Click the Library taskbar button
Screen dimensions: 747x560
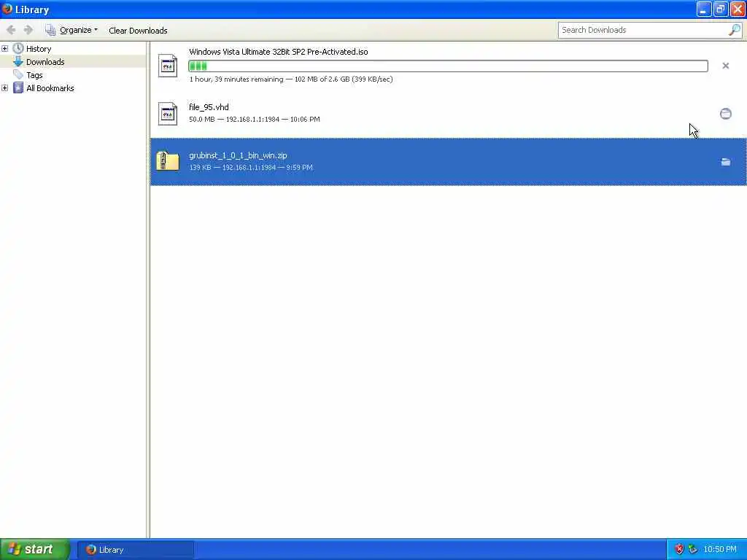[x=136, y=550]
